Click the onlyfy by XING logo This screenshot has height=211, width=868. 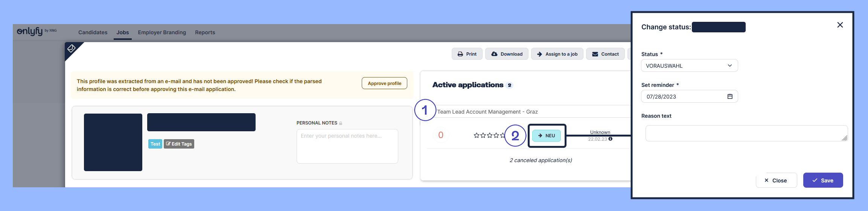(36, 32)
